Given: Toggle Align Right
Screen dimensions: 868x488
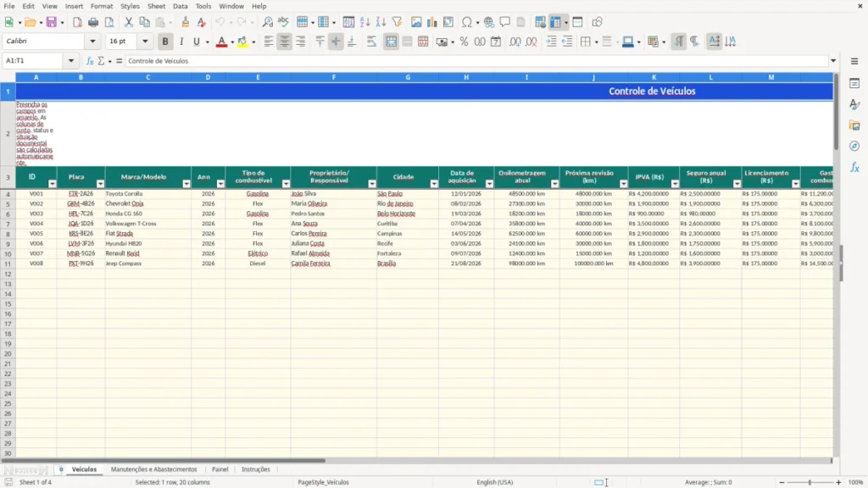Looking at the screenshot, I should 301,42.
